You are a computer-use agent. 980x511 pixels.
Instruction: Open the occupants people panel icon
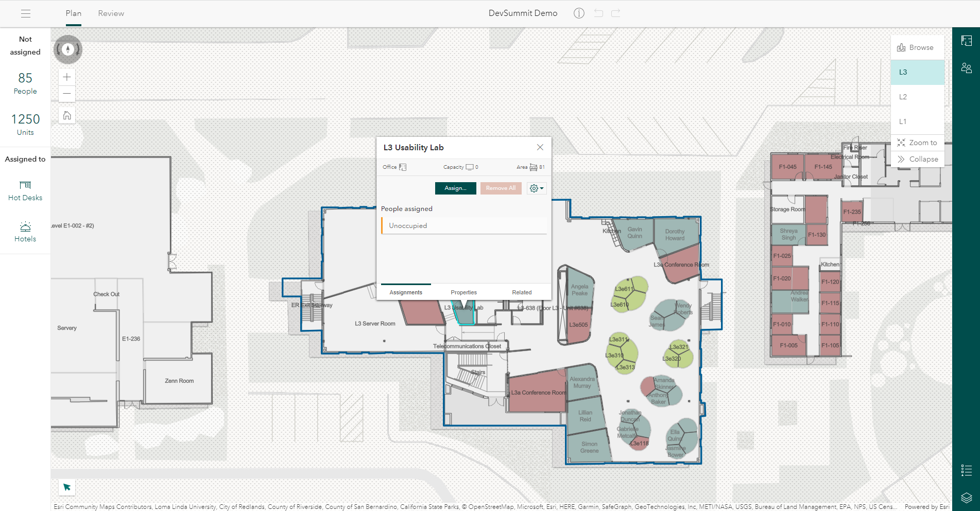pos(966,68)
